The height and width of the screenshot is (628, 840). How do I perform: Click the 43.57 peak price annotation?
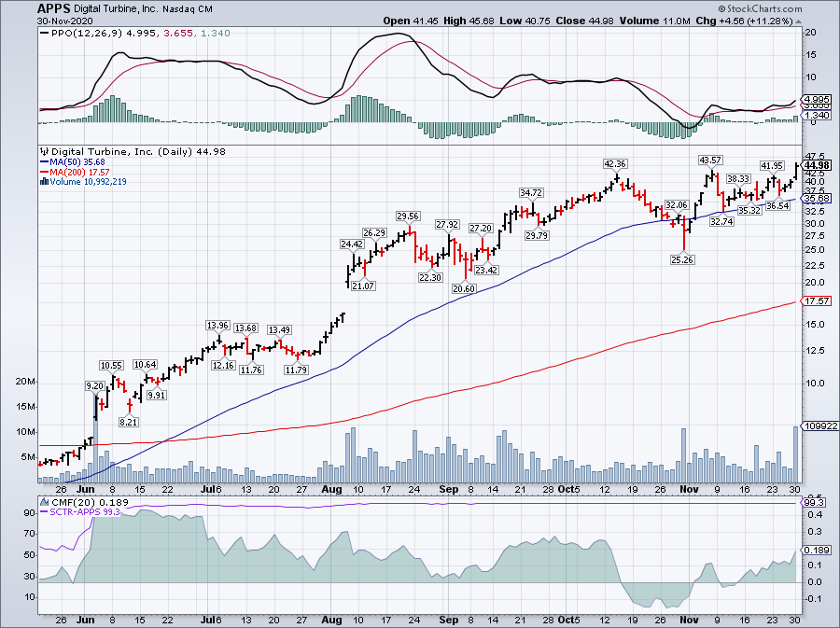710,160
